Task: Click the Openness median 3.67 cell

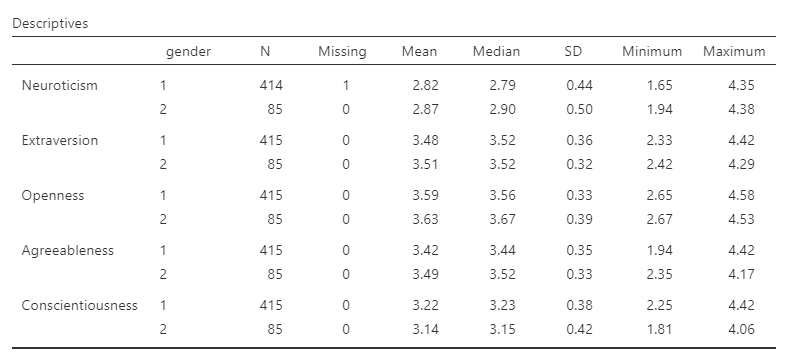Action: (x=503, y=219)
